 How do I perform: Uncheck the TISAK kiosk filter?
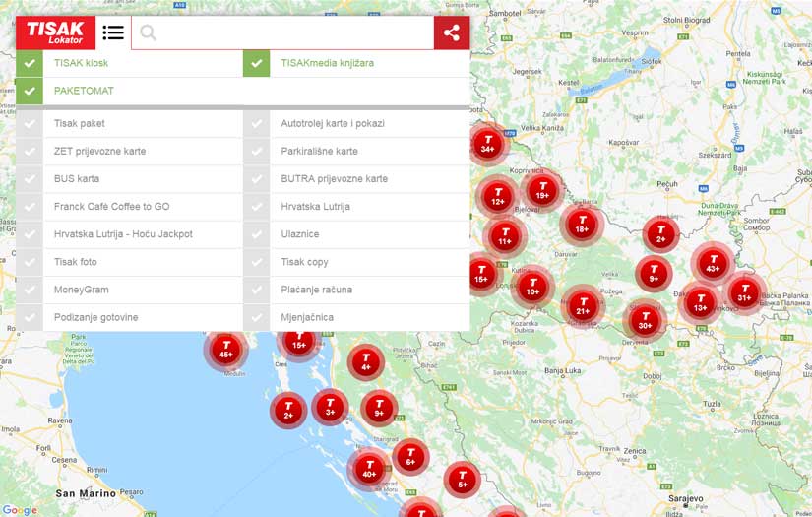point(30,63)
